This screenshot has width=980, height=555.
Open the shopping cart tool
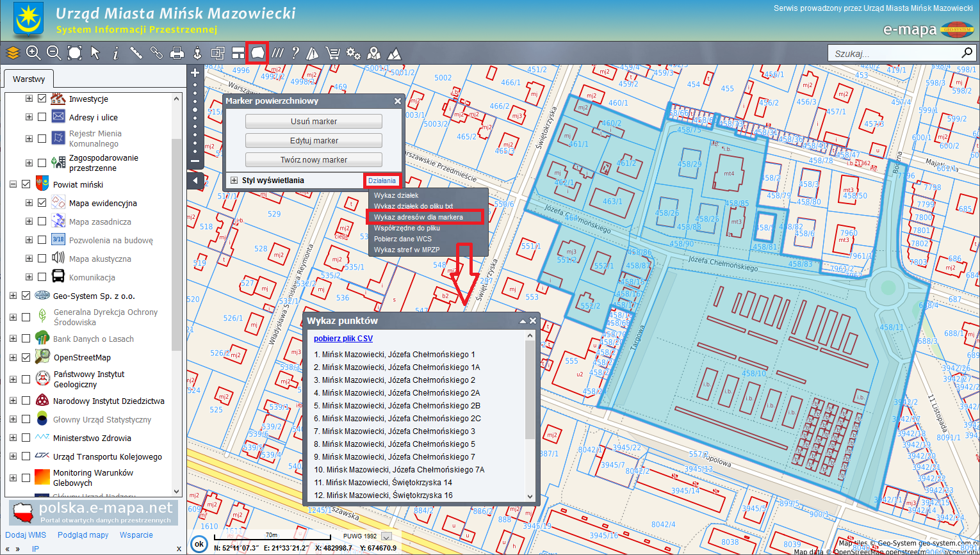click(332, 53)
